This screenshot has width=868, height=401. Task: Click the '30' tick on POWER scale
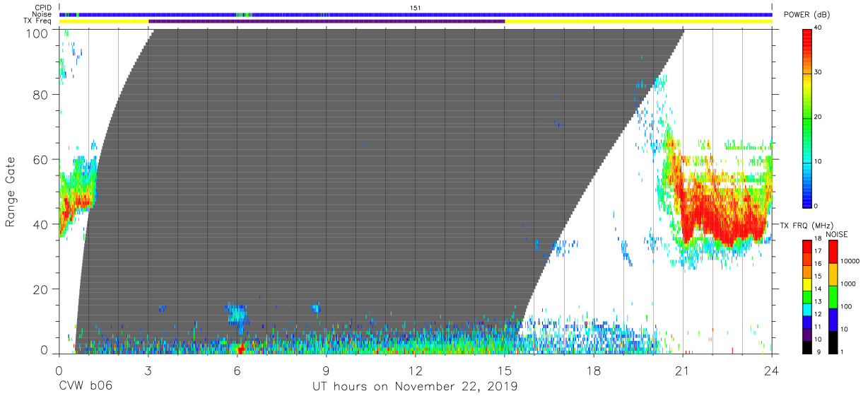(x=819, y=72)
